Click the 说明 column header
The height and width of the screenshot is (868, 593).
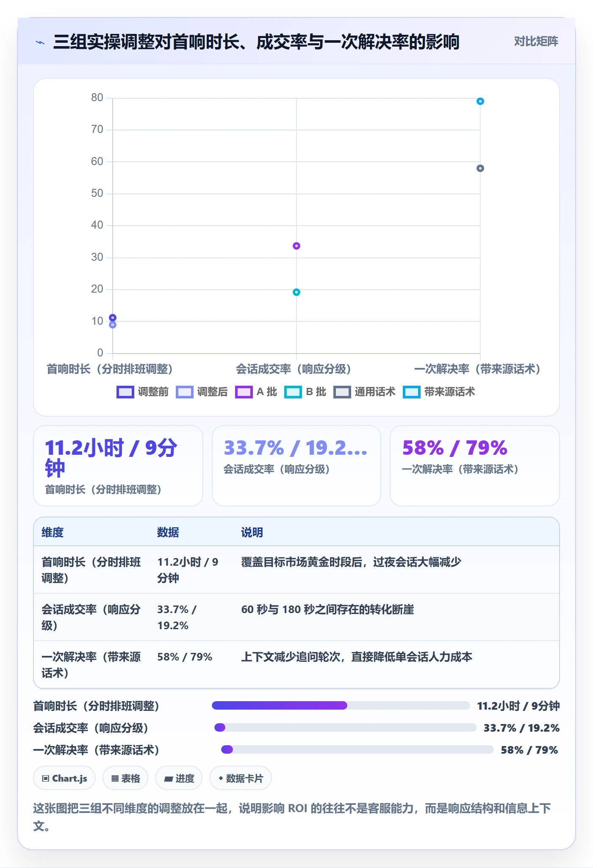[x=252, y=532]
